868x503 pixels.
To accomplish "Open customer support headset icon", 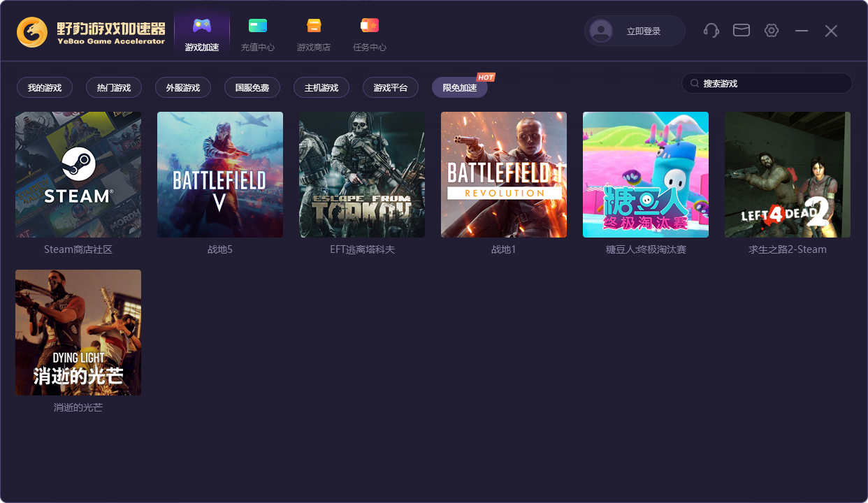I will [711, 31].
